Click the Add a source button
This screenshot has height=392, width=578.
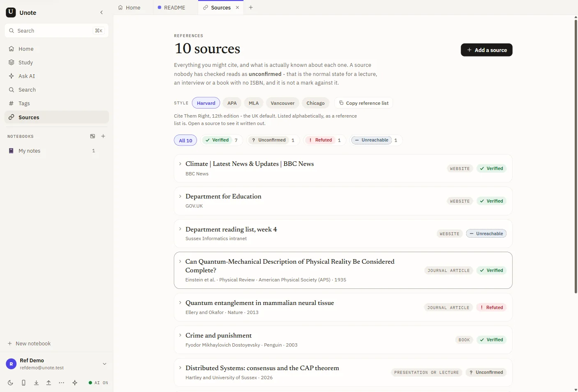click(x=486, y=50)
